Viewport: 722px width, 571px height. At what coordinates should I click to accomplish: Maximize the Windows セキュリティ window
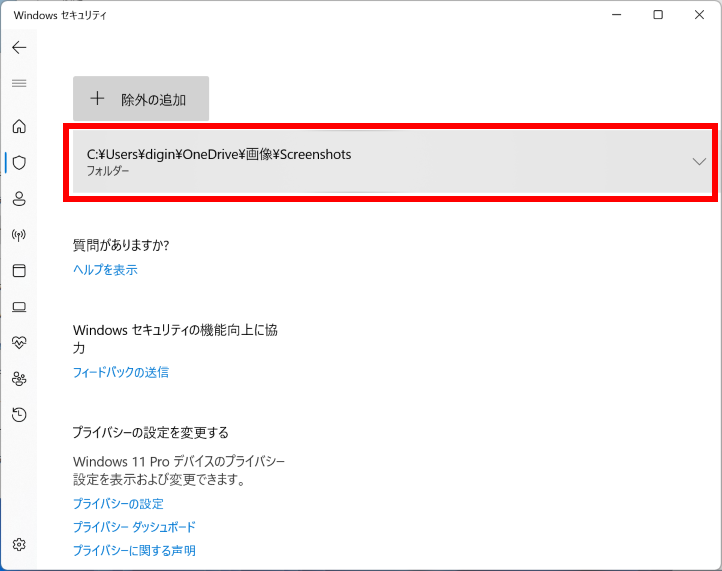click(658, 15)
